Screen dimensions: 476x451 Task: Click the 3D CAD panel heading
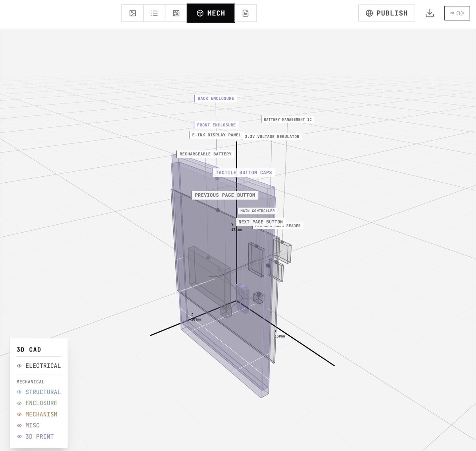[29, 350]
